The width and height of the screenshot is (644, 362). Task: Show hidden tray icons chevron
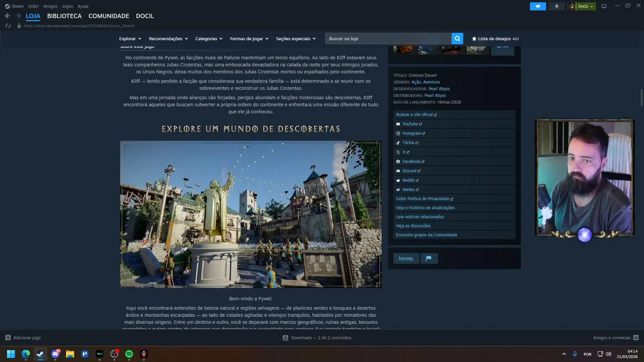pyautogui.click(x=563, y=354)
